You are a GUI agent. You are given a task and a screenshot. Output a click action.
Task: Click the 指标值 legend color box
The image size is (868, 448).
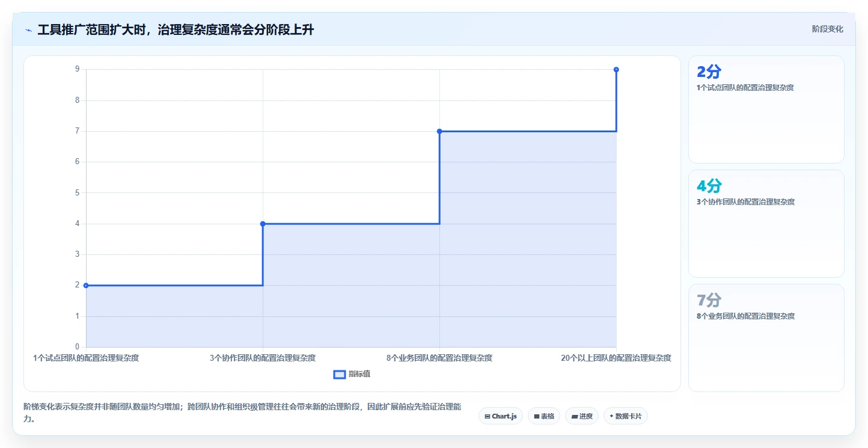[340, 374]
